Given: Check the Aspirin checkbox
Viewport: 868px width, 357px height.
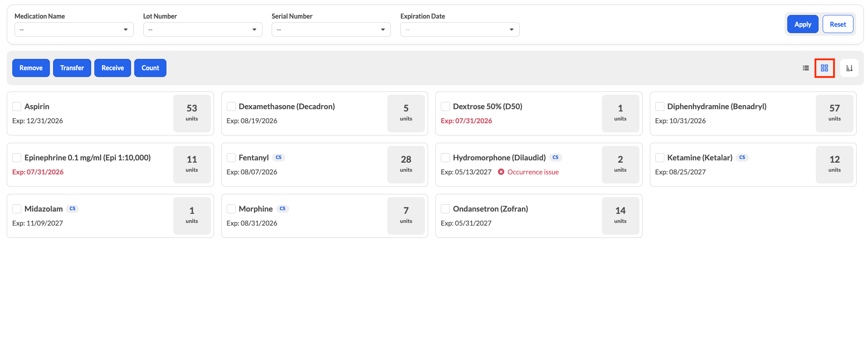Looking at the screenshot, I should click(17, 106).
